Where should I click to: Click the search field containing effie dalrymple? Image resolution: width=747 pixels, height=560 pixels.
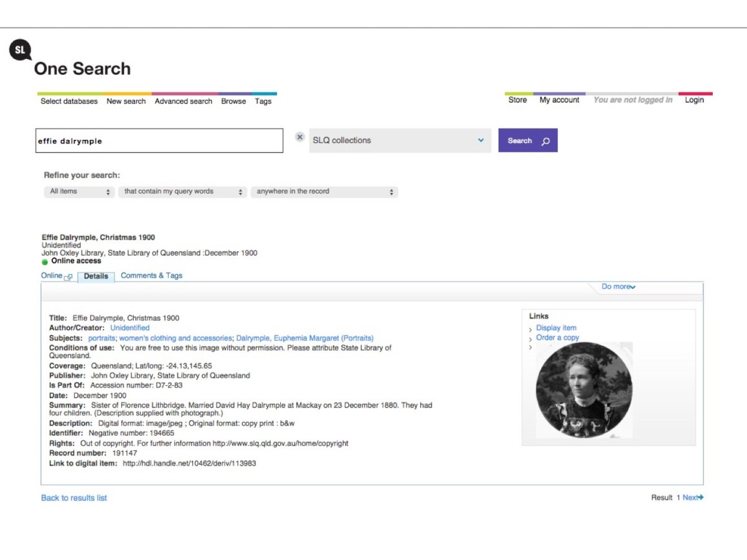tap(159, 141)
